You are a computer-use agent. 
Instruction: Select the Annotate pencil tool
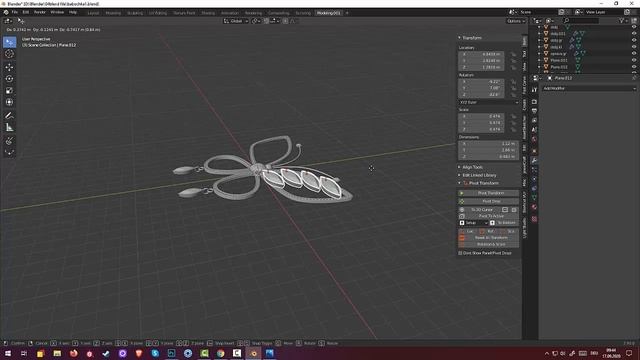coord(9,116)
